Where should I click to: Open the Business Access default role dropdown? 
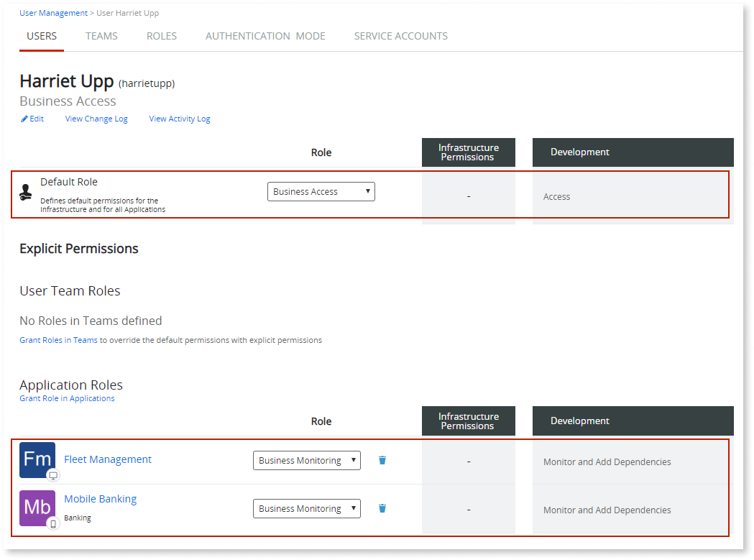321,191
